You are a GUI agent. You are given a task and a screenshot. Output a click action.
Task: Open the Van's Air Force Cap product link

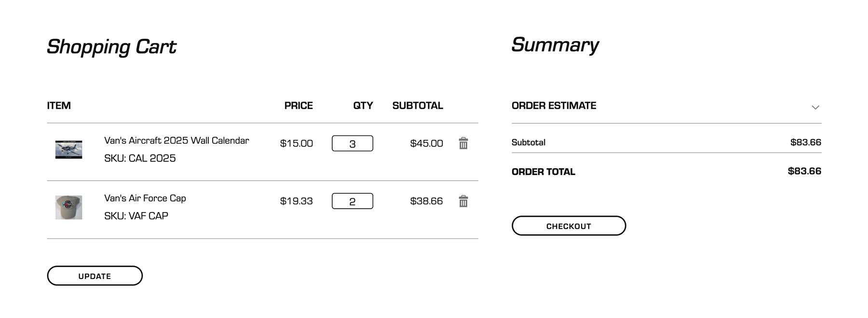[x=145, y=198]
